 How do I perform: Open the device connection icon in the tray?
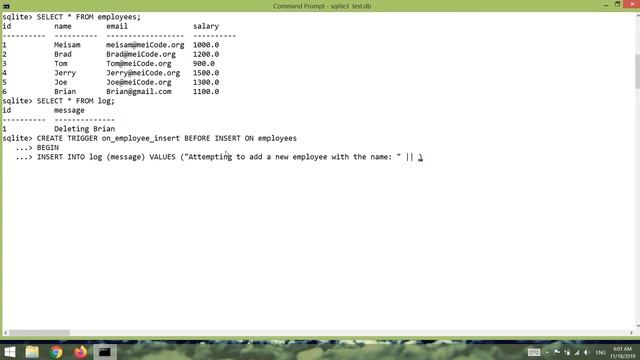coord(567,352)
